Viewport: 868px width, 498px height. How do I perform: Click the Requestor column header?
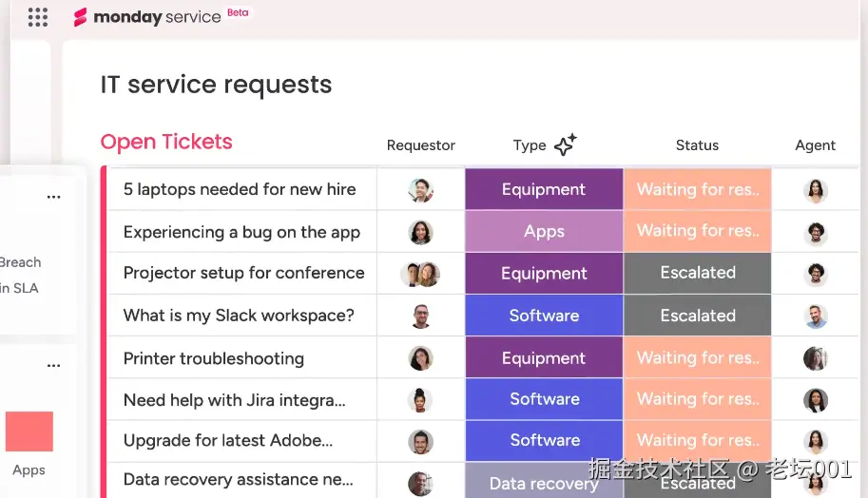(420, 145)
